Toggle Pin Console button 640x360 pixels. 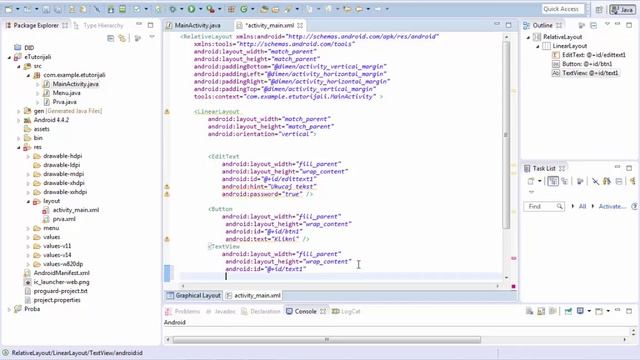[x=568, y=311]
